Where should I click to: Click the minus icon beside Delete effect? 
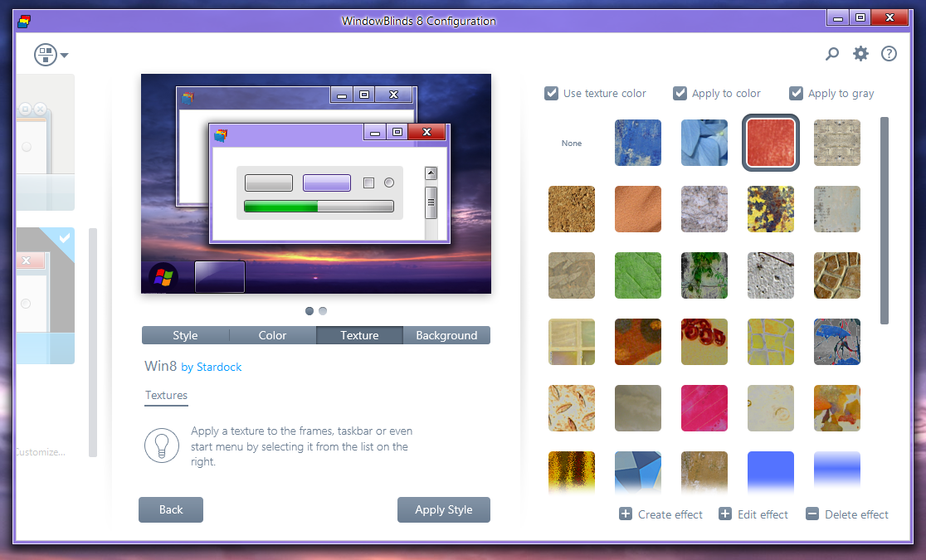(x=812, y=514)
